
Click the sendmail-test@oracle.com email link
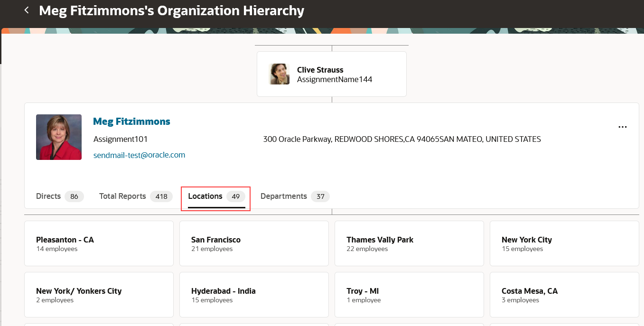(x=139, y=155)
